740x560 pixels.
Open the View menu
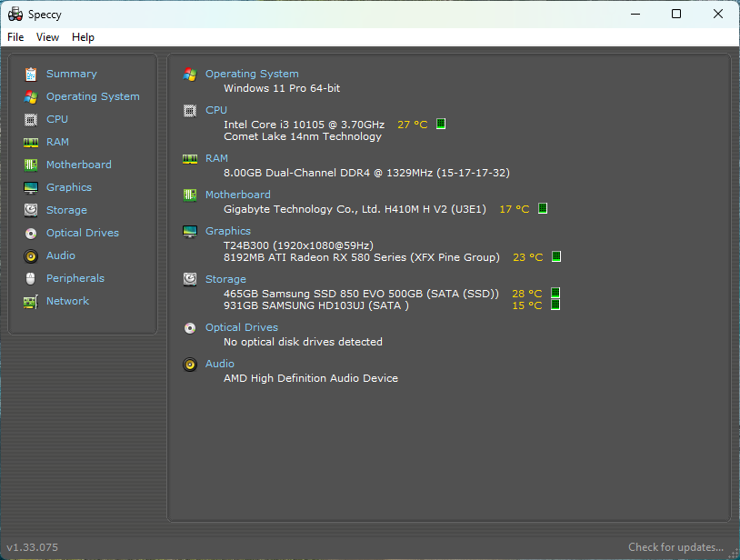47,37
